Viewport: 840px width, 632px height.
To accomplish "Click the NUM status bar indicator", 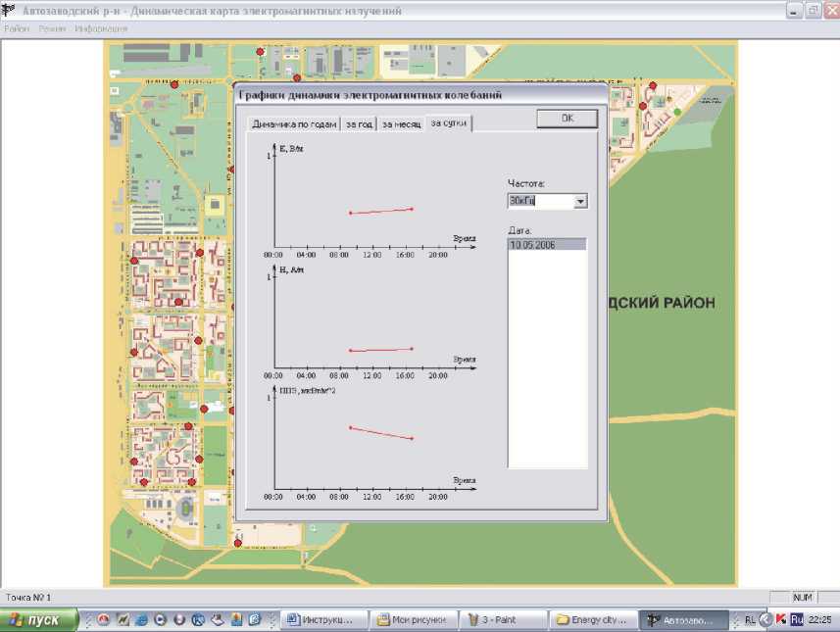I will click(x=802, y=597).
